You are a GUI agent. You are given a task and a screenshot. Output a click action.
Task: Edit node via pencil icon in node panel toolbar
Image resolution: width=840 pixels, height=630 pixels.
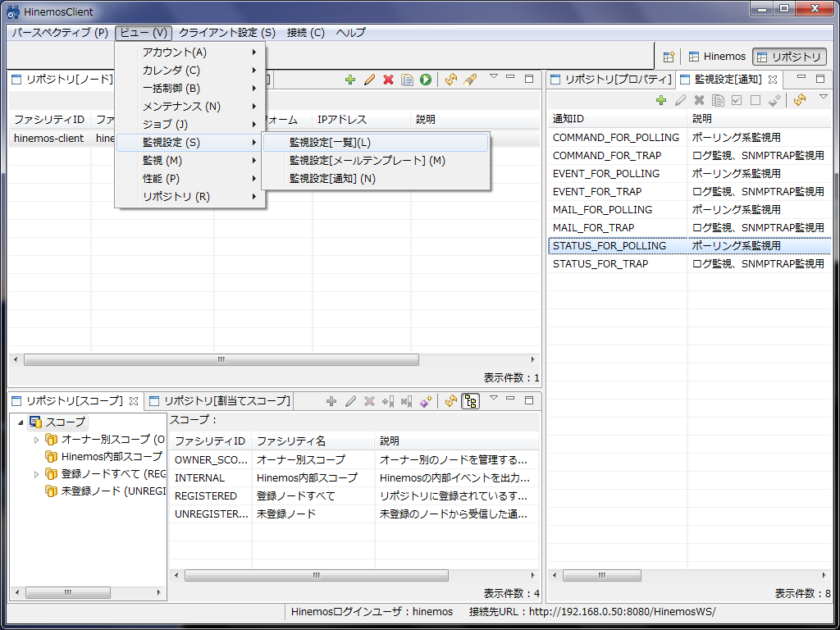[x=369, y=80]
